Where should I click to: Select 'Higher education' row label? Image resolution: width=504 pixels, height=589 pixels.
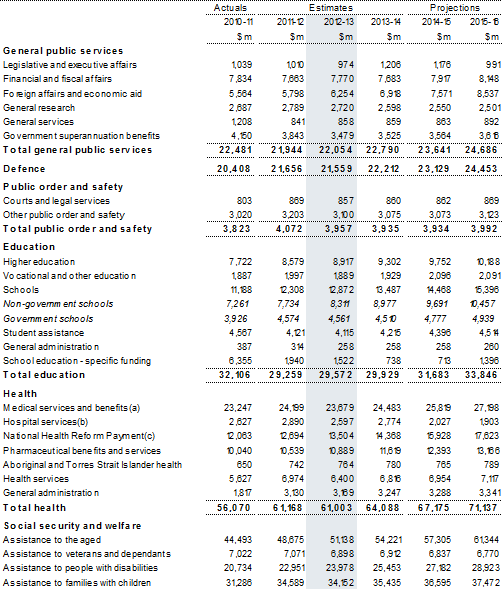[x=39, y=262]
